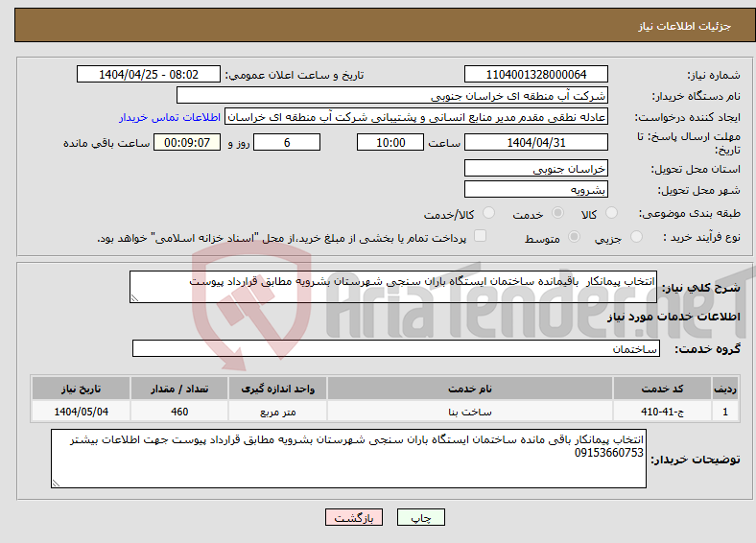Select the متوسط purchase type radio
The image size is (756, 543).
[574, 236]
